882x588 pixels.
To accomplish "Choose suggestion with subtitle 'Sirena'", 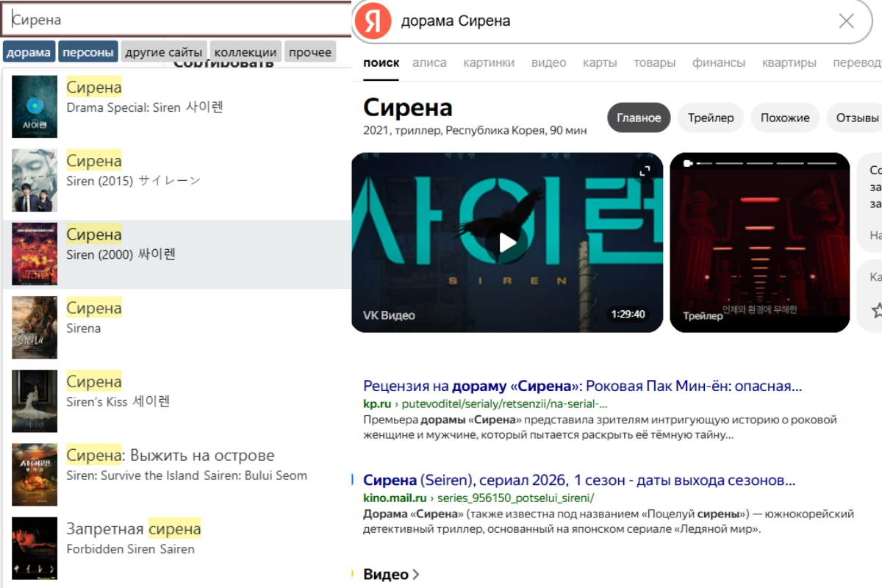I will (x=176, y=327).
